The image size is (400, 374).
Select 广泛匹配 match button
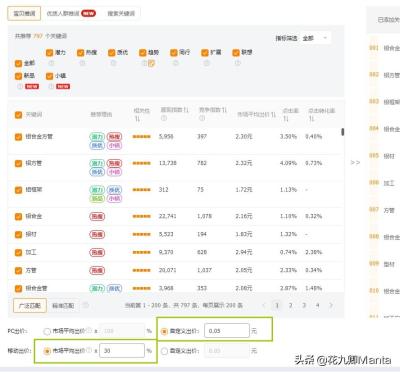click(x=30, y=305)
